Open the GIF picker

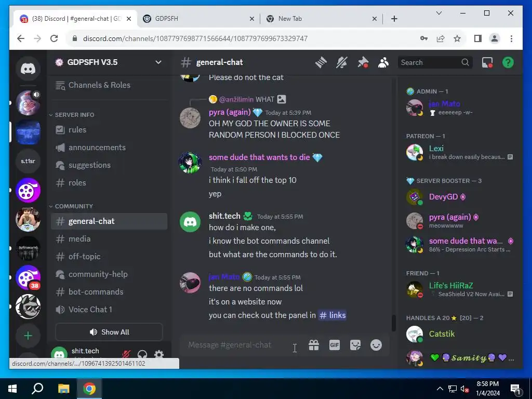click(x=335, y=345)
